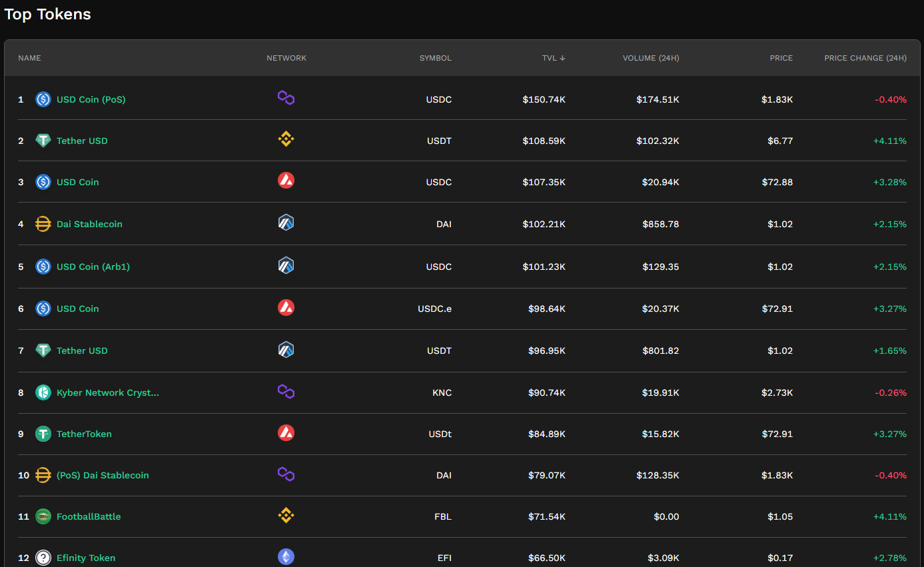Viewport: 924px width, 567px height.
Task: Click the Dai Stablecoin token icon in row 4
Action: click(43, 224)
